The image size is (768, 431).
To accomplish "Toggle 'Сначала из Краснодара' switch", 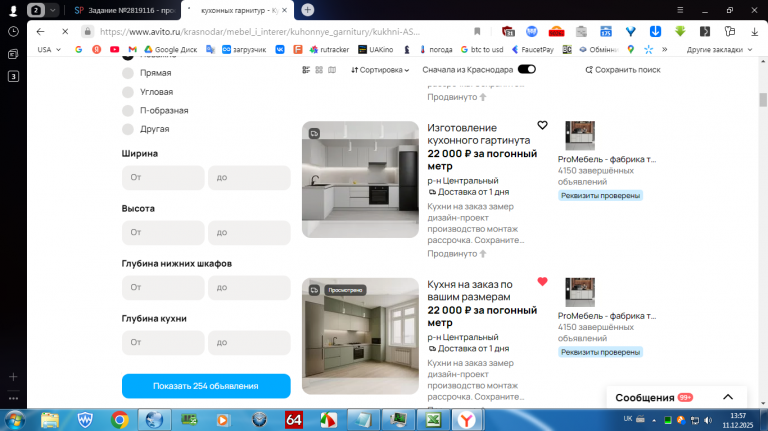I will 527,70.
